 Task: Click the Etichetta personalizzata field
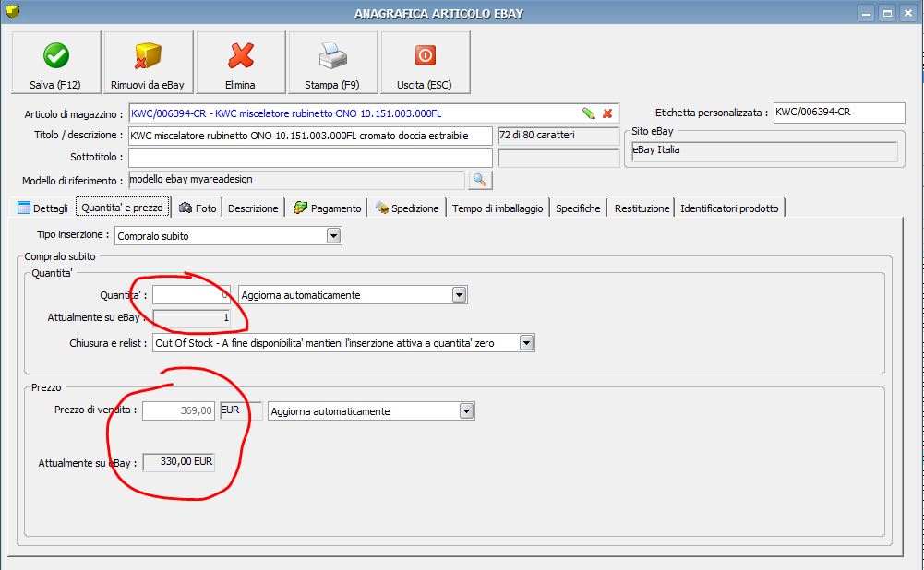tap(839, 113)
